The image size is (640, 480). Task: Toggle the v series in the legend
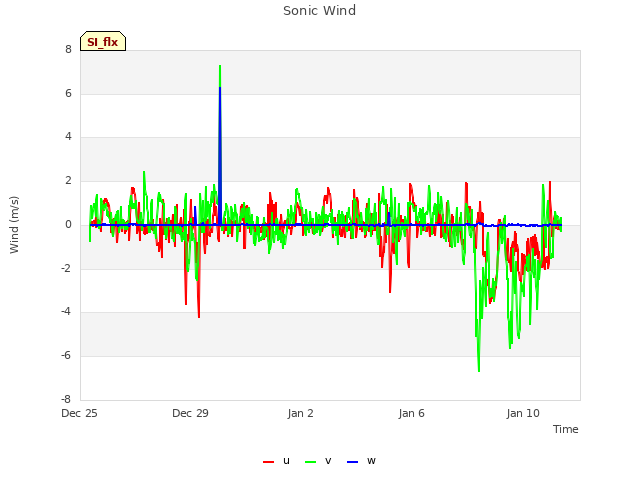coord(318,461)
